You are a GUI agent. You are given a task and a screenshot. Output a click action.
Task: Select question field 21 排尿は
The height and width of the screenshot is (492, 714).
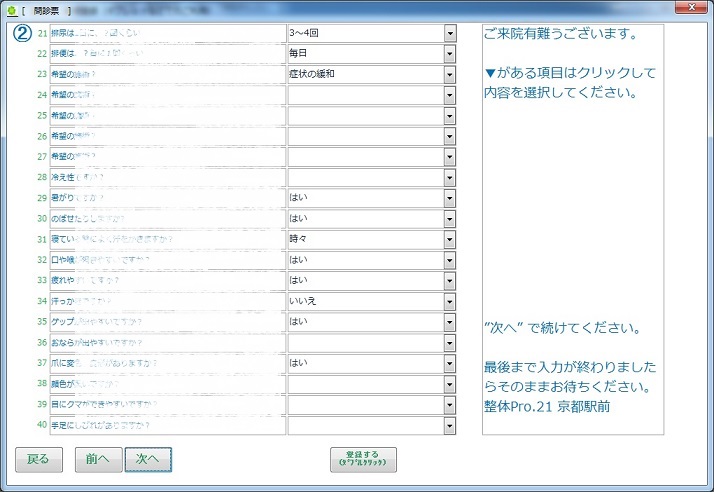[x=168, y=33]
